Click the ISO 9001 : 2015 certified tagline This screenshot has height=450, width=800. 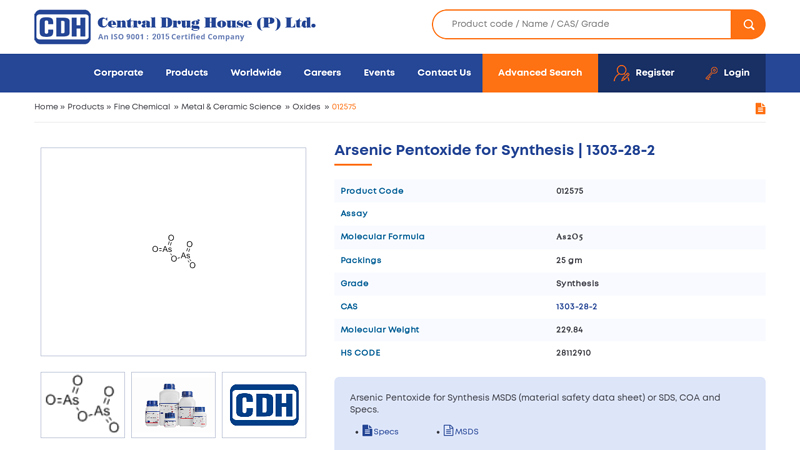(x=171, y=37)
